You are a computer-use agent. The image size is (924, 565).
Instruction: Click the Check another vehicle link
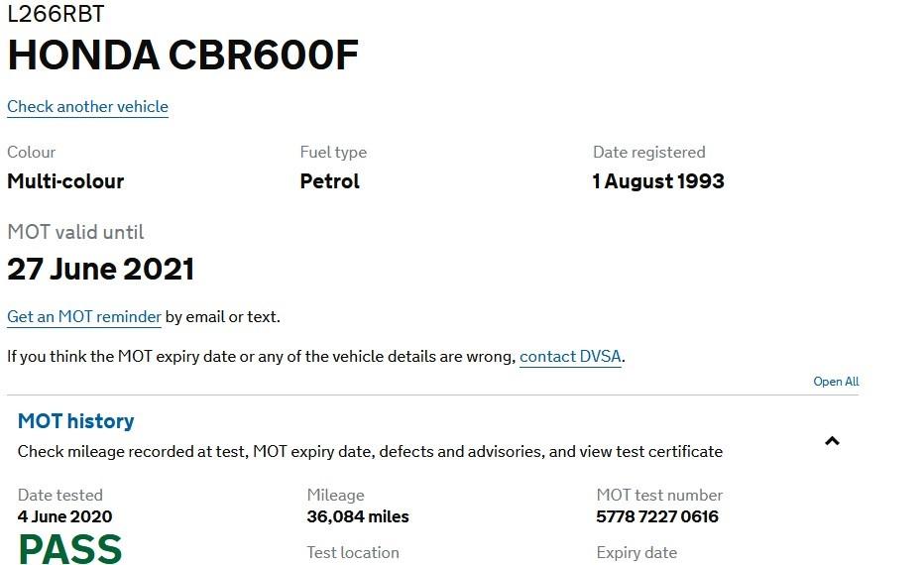click(87, 107)
